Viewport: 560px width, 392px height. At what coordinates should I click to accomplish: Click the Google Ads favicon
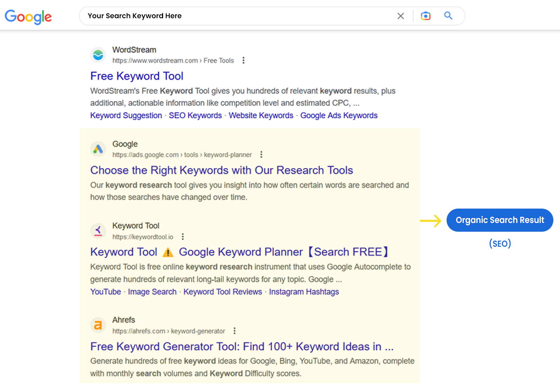tap(98, 149)
